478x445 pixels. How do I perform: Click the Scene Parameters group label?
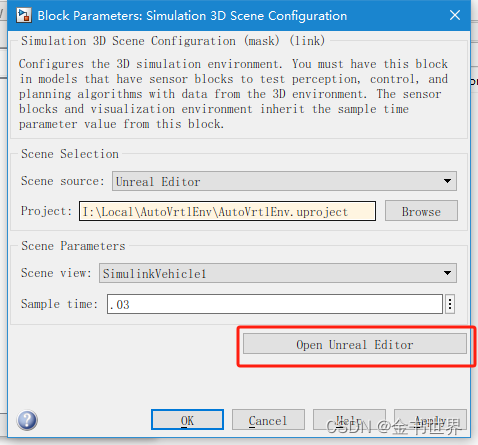[73, 246]
